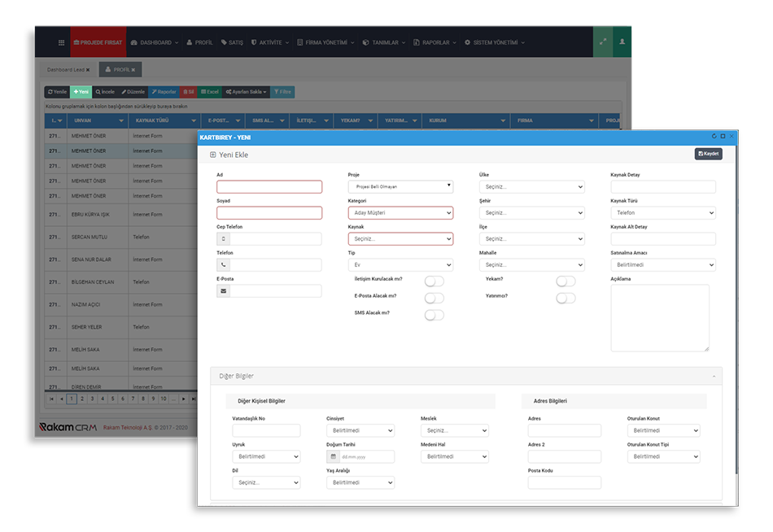This screenshot has width=773, height=532.
Task: Click into the Ad input field
Action: click(x=269, y=187)
